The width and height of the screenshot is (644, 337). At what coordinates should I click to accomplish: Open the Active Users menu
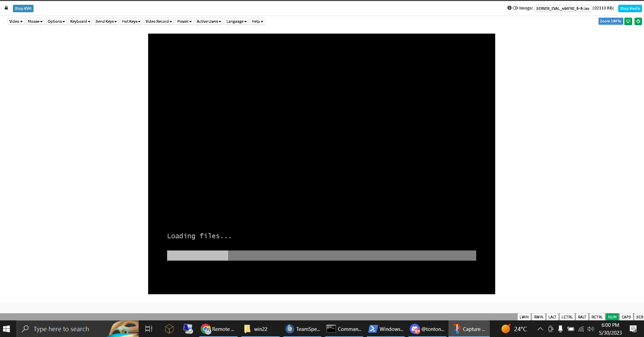pyautogui.click(x=209, y=21)
